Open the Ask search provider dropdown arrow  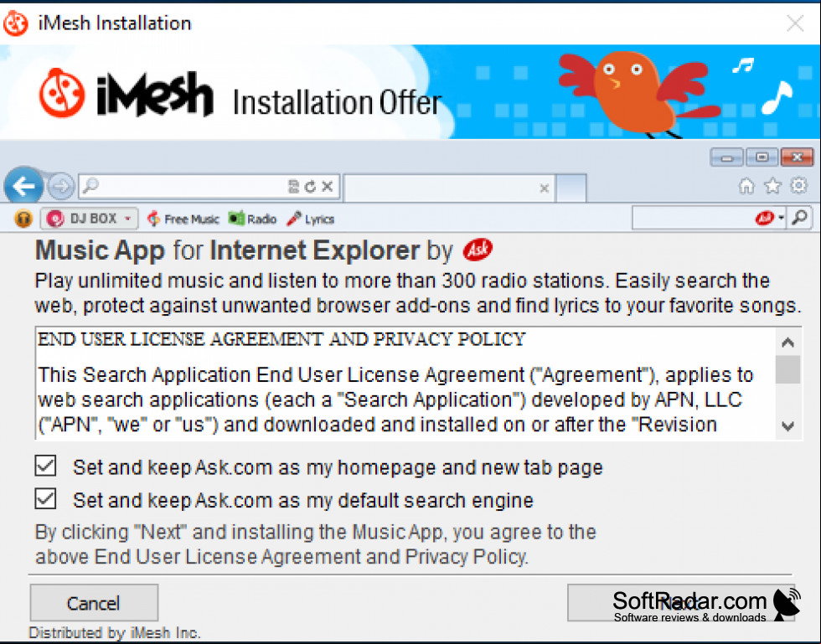pyautogui.click(x=781, y=218)
